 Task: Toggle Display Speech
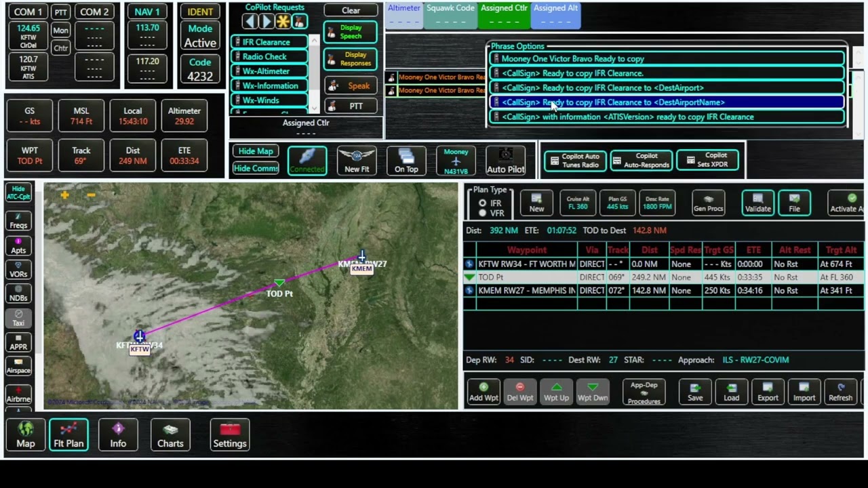pyautogui.click(x=351, y=32)
